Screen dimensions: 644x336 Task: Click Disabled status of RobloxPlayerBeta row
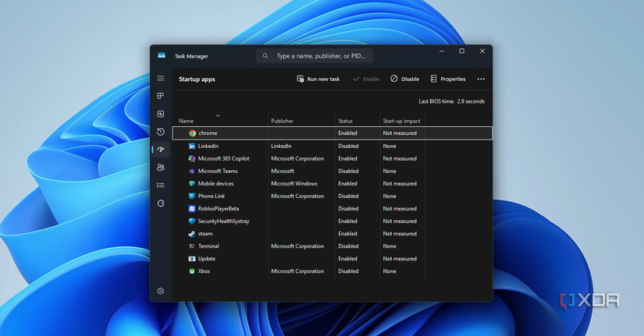(x=348, y=208)
